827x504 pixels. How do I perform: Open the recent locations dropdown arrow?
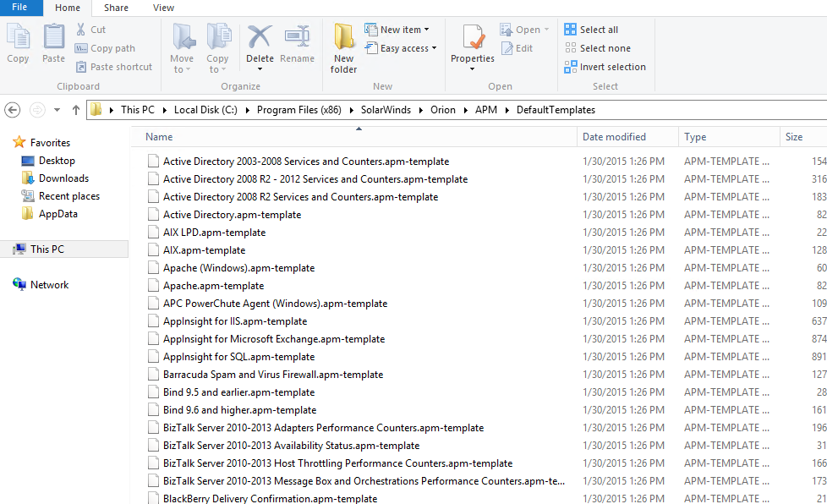57,110
